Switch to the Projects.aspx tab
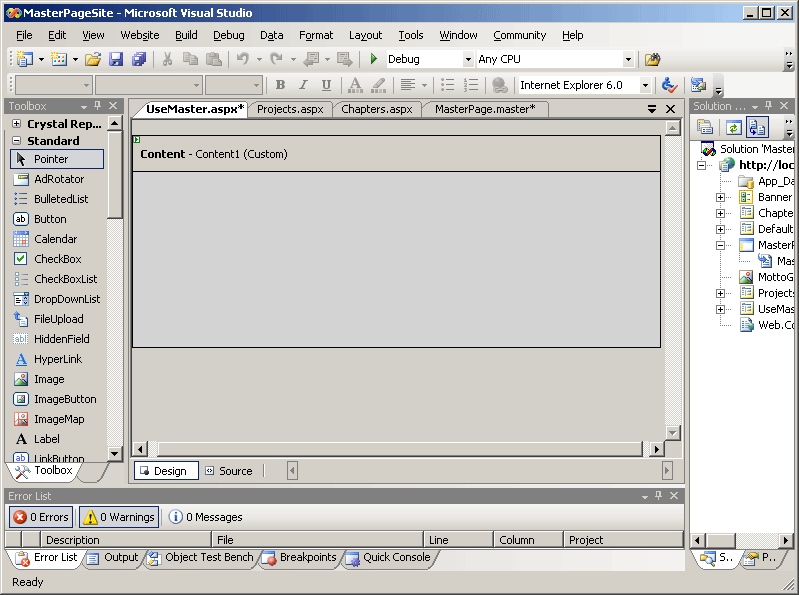This screenshot has width=799, height=595. click(x=290, y=109)
